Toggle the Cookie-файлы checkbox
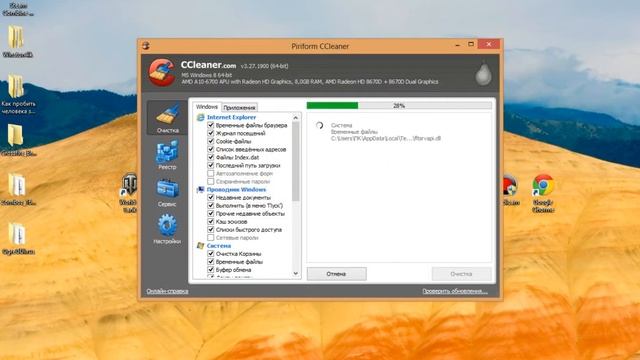The height and width of the screenshot is (360, 640). 211,141
